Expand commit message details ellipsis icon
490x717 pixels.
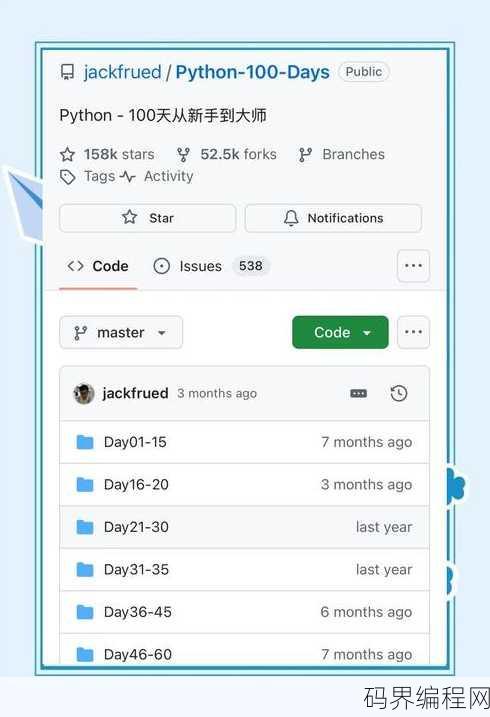(x=358, y=393)
